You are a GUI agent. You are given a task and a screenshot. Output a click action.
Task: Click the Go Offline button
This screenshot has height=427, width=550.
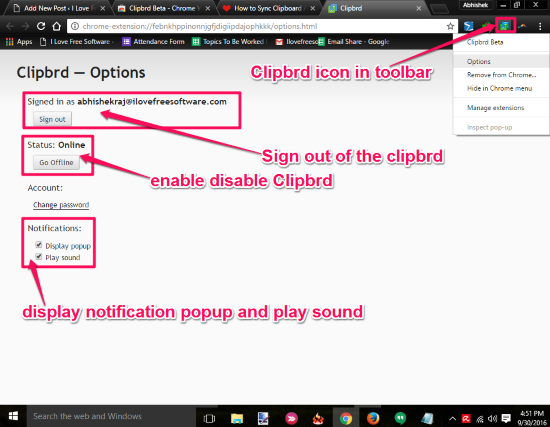point(56,162)
